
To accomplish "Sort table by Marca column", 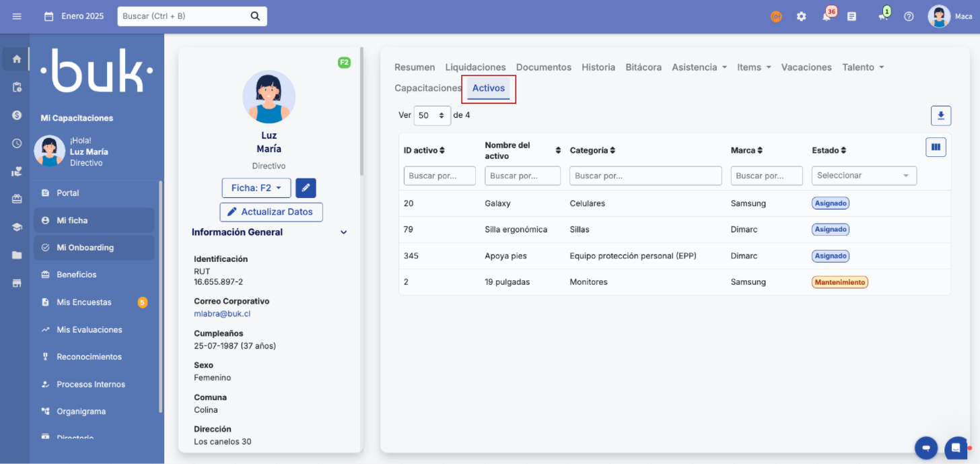I will click(746, 150).
